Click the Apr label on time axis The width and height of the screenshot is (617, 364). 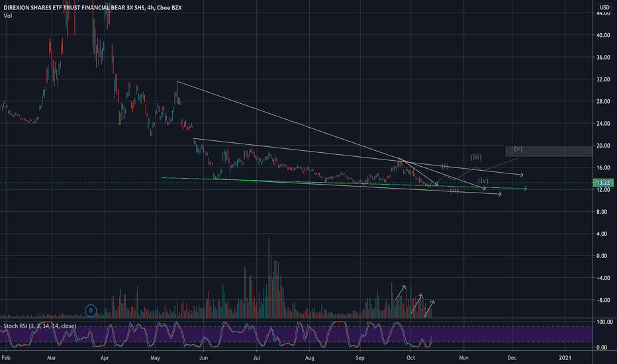pos(105,357)
